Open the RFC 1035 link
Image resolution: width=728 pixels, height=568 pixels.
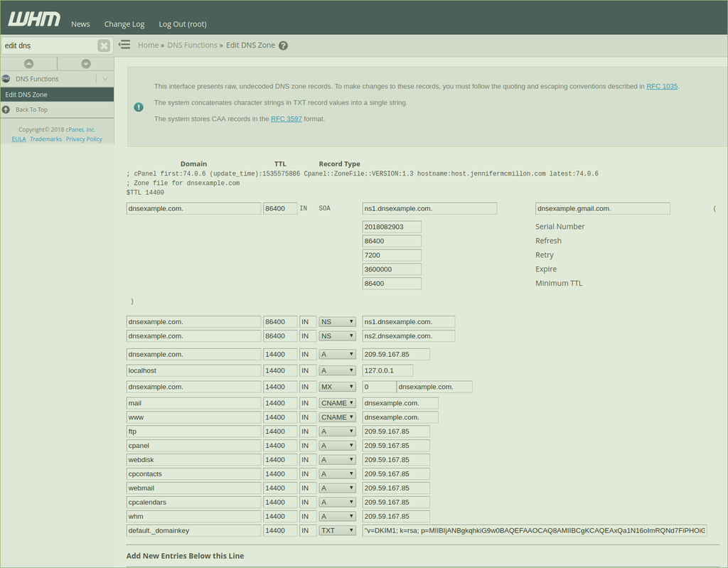pos(662,86)
